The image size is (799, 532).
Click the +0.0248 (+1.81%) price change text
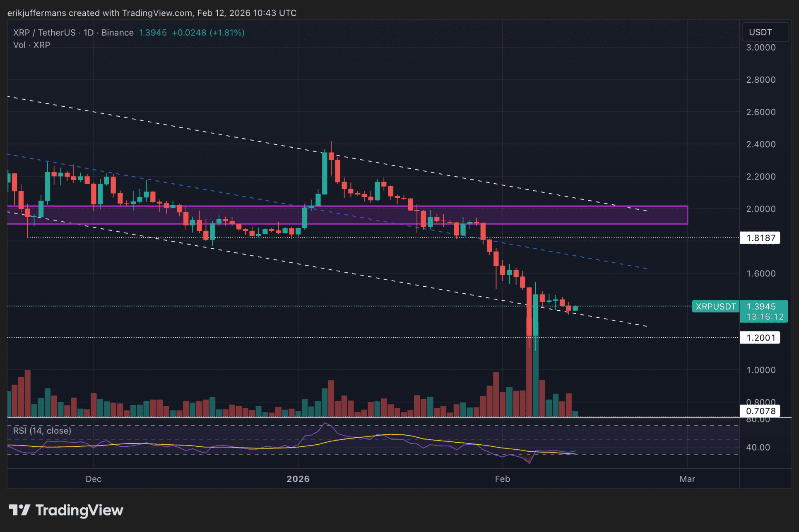208,33
